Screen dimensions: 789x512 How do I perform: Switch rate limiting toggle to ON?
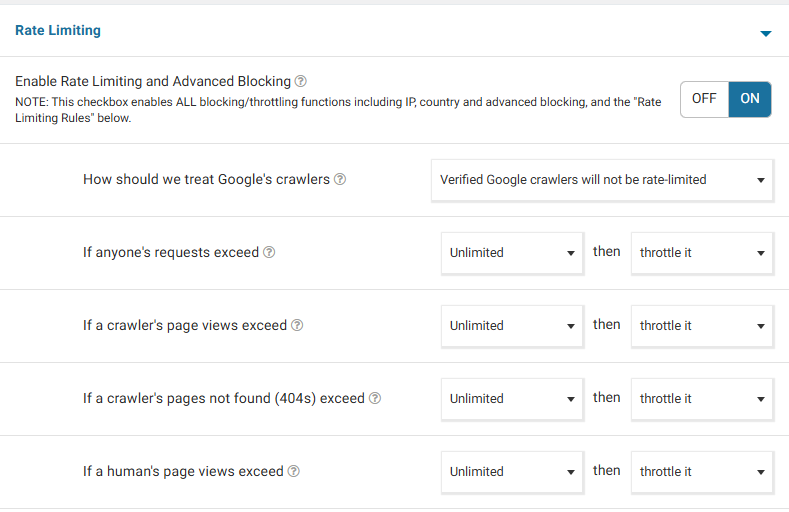pyautogui.click(x=750, y=99)
